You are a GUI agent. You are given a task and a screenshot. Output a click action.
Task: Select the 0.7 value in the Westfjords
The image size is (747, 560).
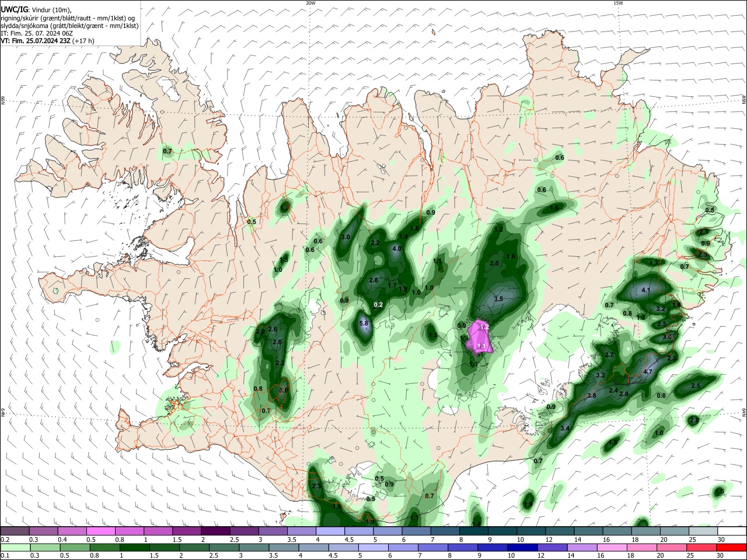(167, 152)
